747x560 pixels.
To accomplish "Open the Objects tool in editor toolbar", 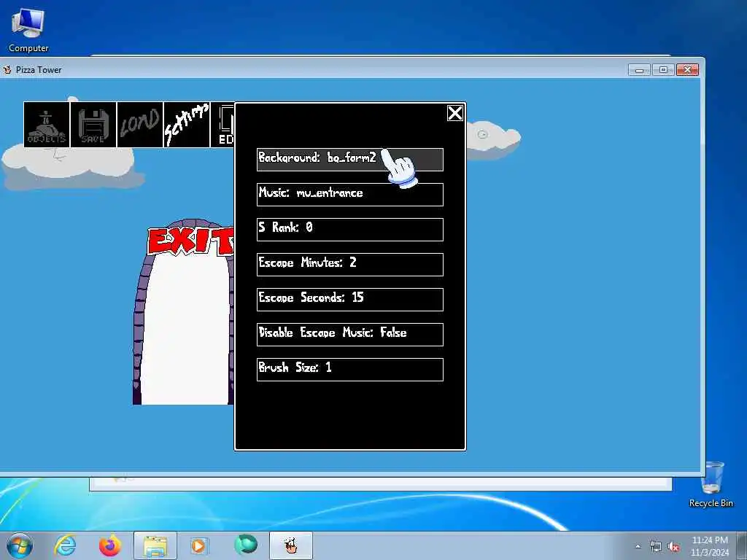I will 47,125.
